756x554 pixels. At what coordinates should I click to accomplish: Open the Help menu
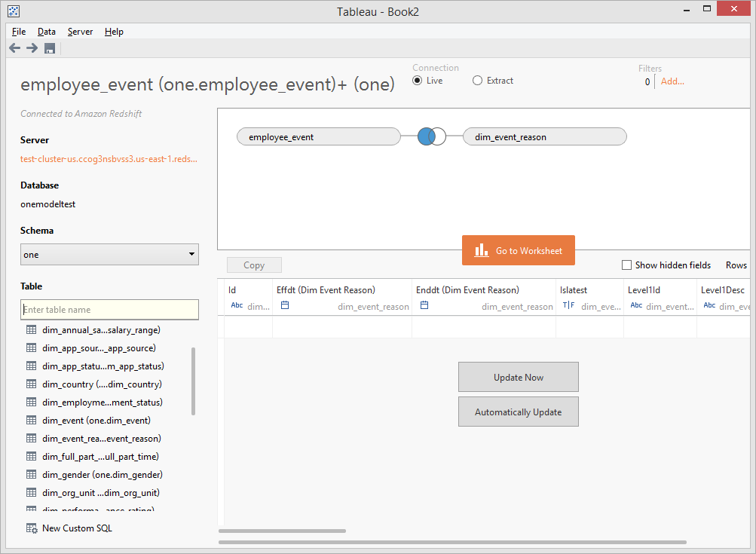[114, 32]
